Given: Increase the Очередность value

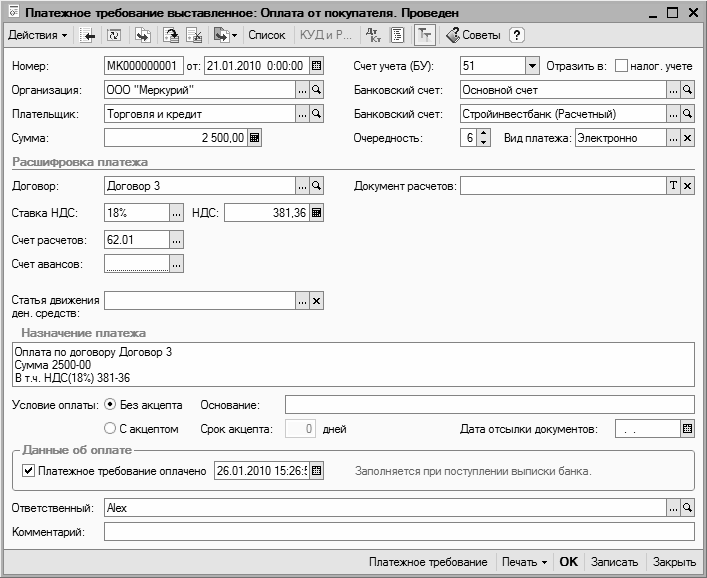Looking at the screenshot, I should point(484,133).
